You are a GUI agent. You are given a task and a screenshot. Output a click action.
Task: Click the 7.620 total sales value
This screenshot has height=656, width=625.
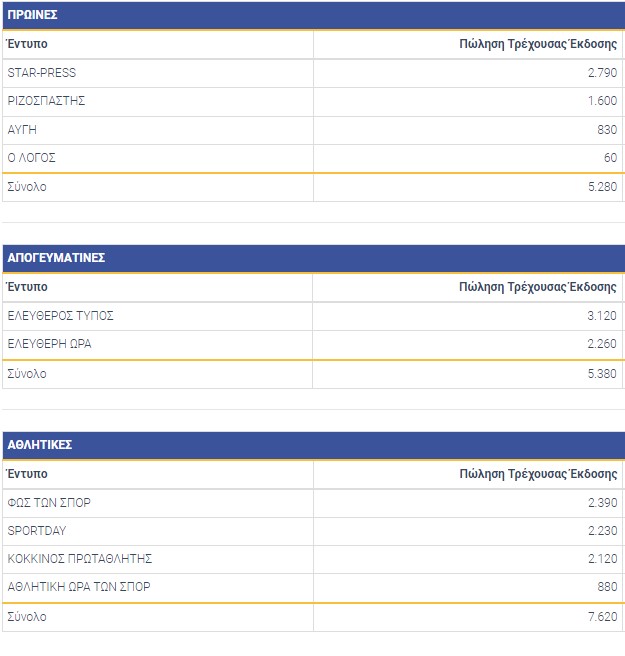(602, 617)
